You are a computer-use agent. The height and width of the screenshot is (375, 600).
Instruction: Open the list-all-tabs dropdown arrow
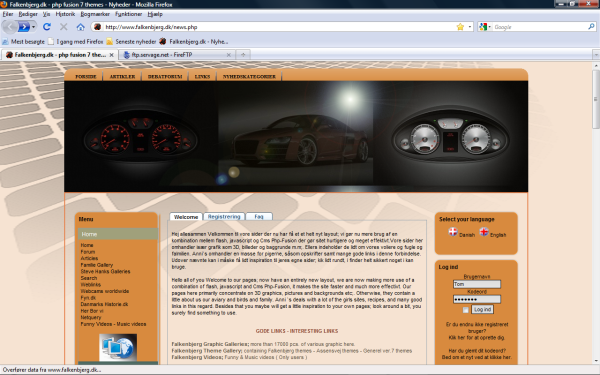[x=596, y=55]
